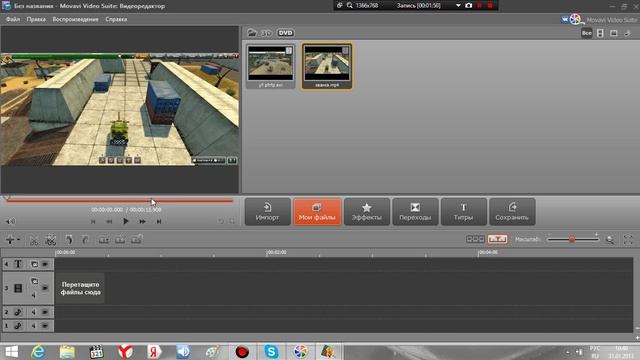Mute the audio of video track 3
Viewport: 640px width, 360px height.
point(34,295)
